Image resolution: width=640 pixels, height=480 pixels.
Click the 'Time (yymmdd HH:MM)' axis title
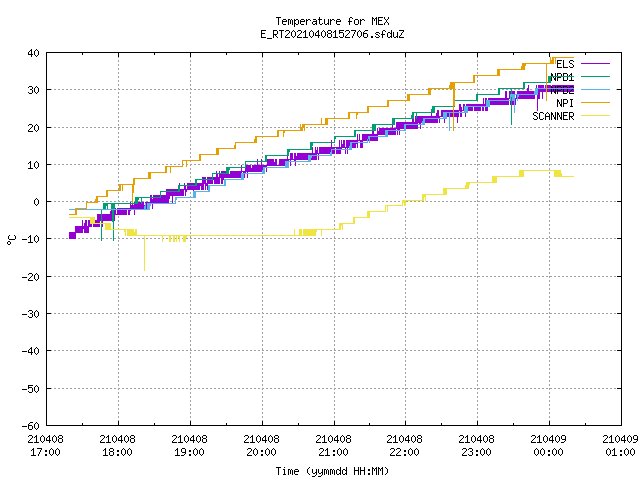coord(332,471)
